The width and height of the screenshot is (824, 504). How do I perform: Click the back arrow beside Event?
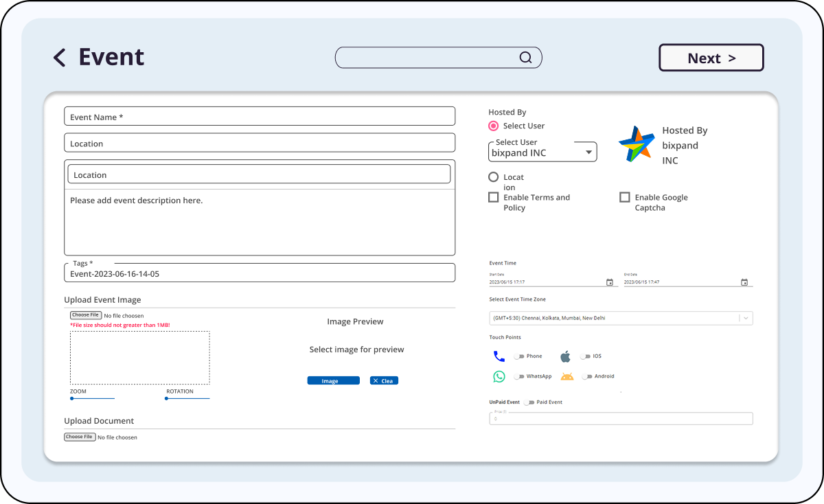click(60, 58)
